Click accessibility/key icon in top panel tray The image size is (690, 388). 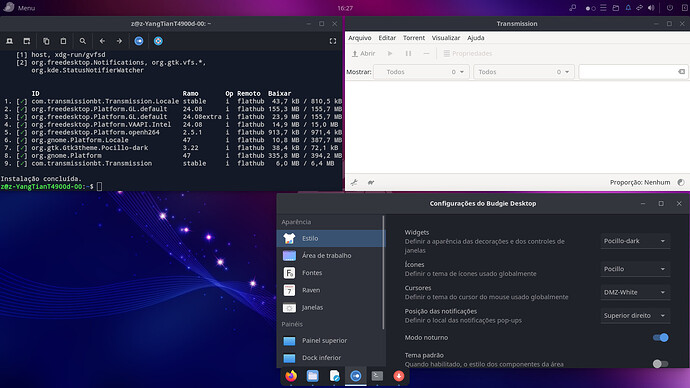[573, 8]
